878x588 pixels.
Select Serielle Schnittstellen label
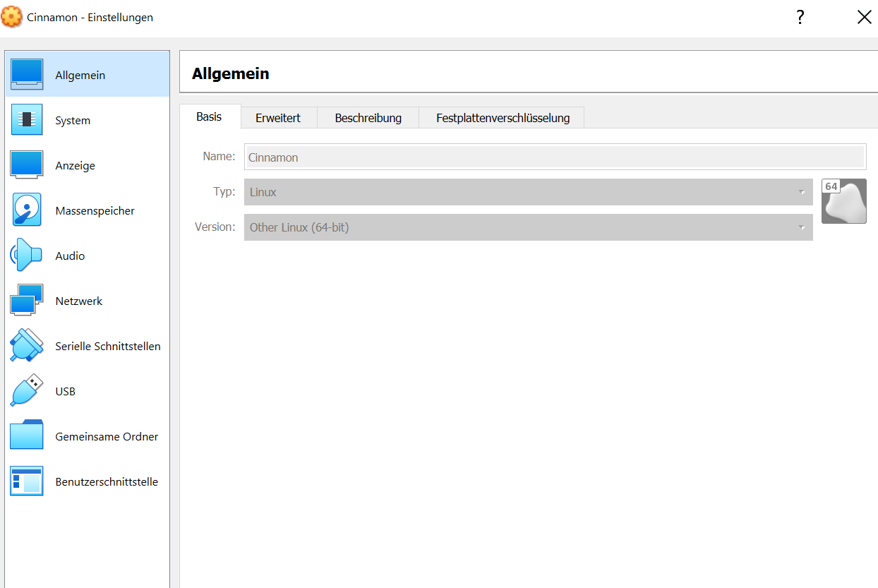coord(108,347)
